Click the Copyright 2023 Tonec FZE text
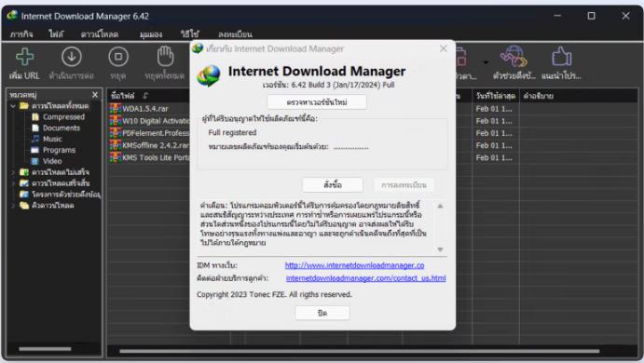 (x=274, y=294)
